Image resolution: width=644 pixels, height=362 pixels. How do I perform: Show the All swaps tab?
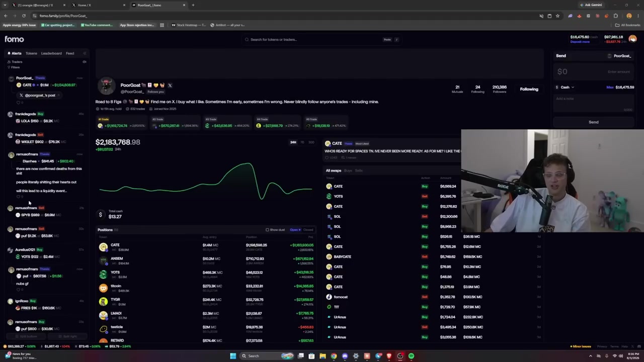pyautogui.click(x=333, y=170)
